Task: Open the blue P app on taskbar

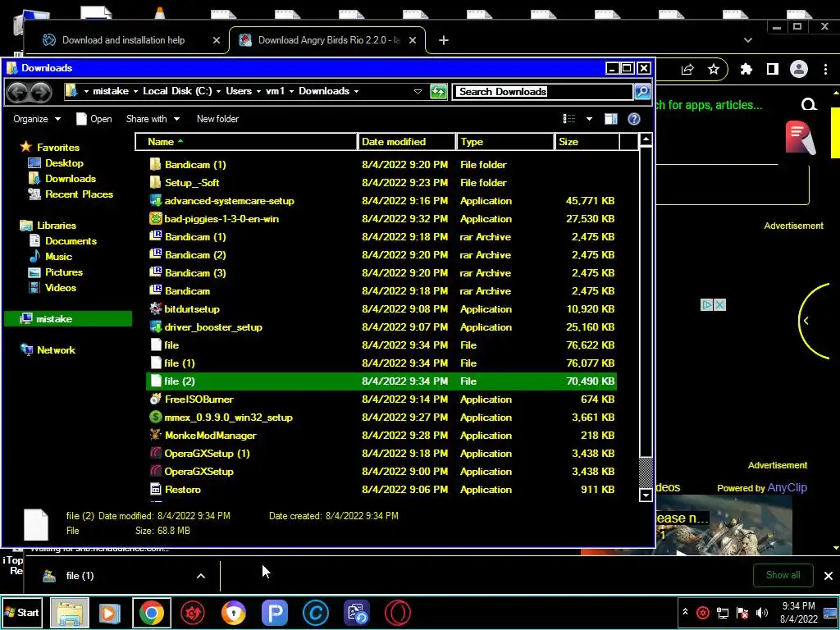Action: click(x=275, y=613)
